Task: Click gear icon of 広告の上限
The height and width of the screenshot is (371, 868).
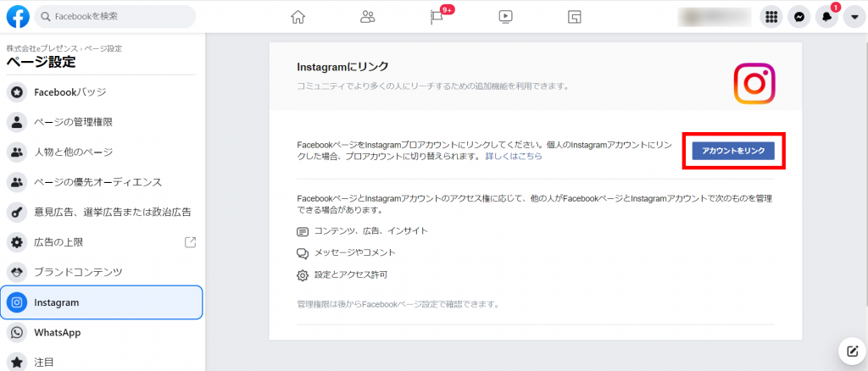Action: coord(17,242)
